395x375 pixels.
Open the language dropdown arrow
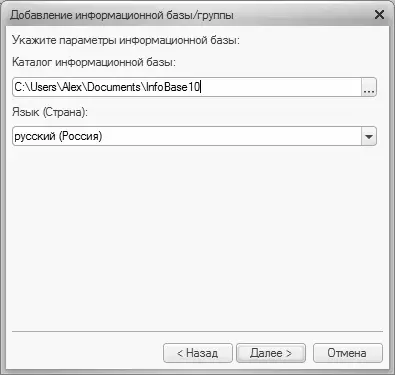click(369, 136)
